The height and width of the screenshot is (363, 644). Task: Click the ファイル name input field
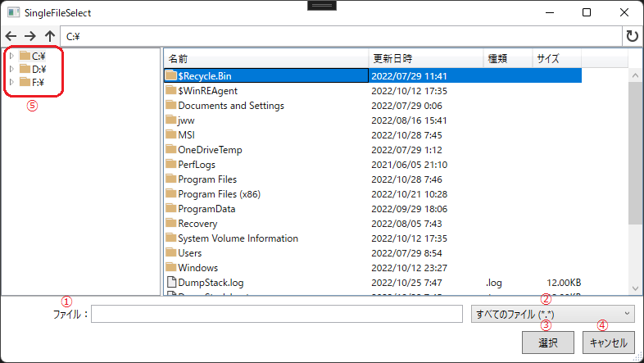coord(277,314)
